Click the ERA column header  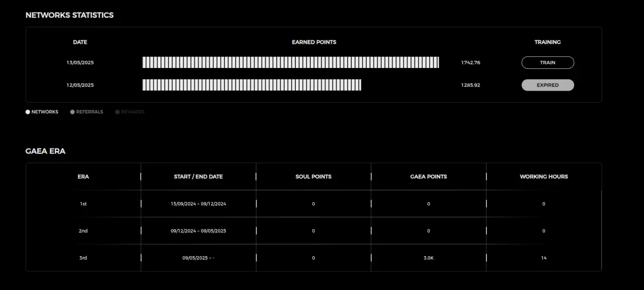(83, 177)
